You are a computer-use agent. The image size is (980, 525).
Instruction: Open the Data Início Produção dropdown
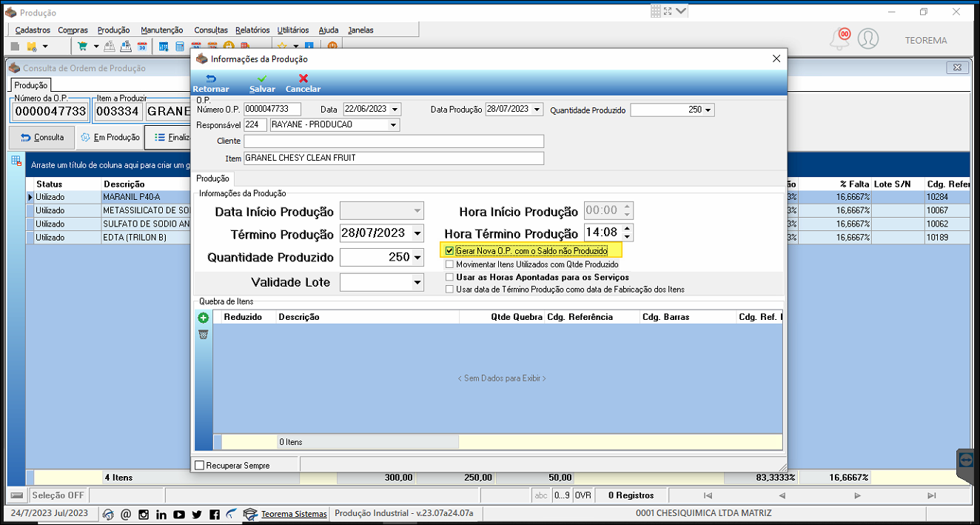[x=418, y=210]
